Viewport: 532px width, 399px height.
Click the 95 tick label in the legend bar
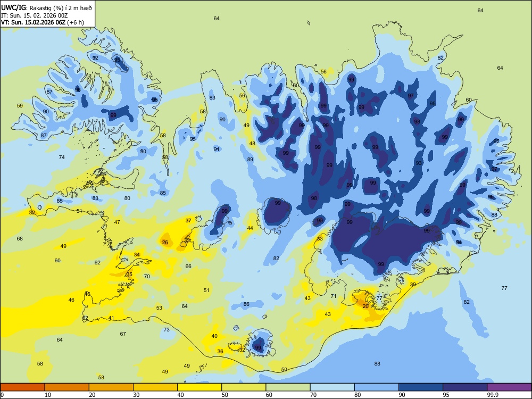[x=446, y=395]
